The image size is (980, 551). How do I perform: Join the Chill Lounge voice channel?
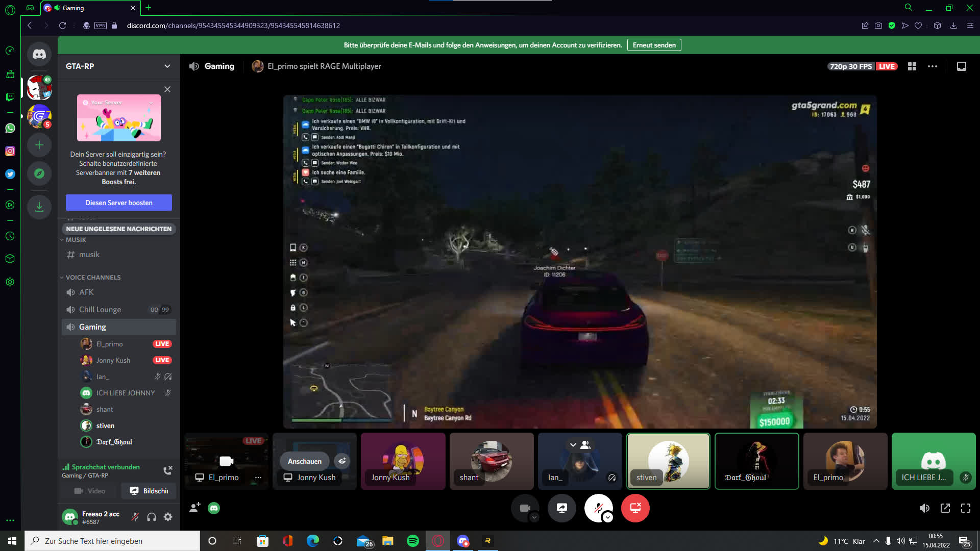pyautogui.click(x=100, y=310)
